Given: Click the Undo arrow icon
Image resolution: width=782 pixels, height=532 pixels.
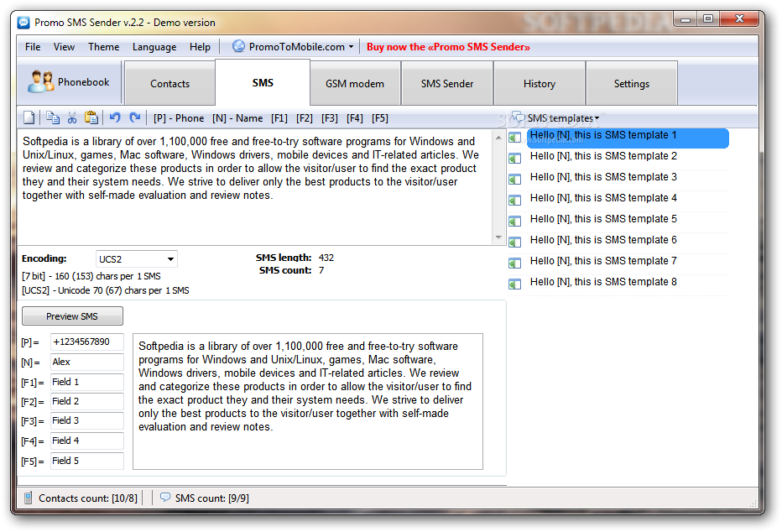Looking at the screenshot, I should point(115,117).
